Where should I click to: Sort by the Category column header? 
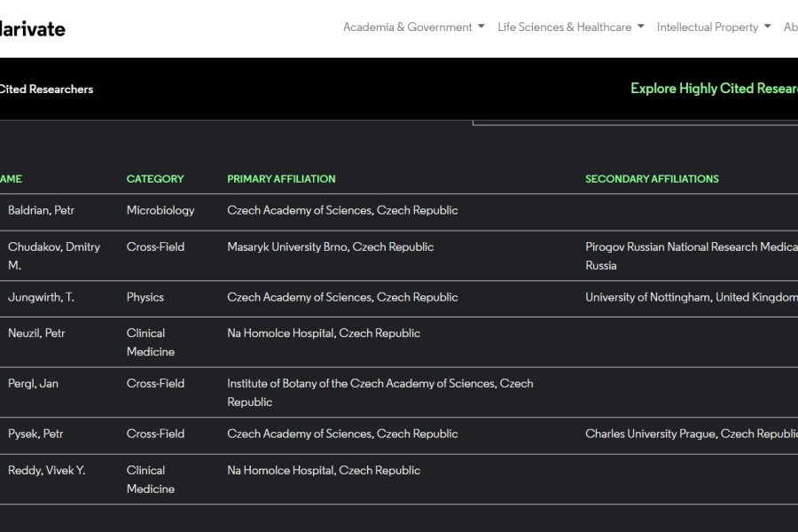click(155, 179)
